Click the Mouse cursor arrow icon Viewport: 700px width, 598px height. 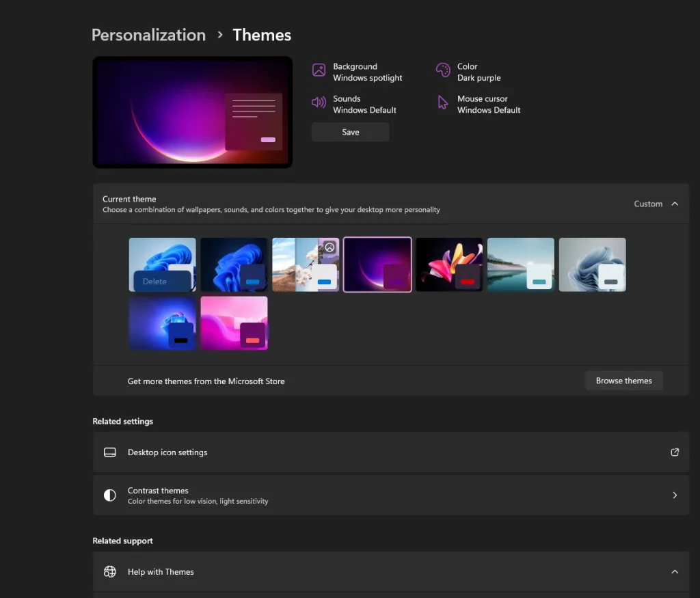coord(443,103)
